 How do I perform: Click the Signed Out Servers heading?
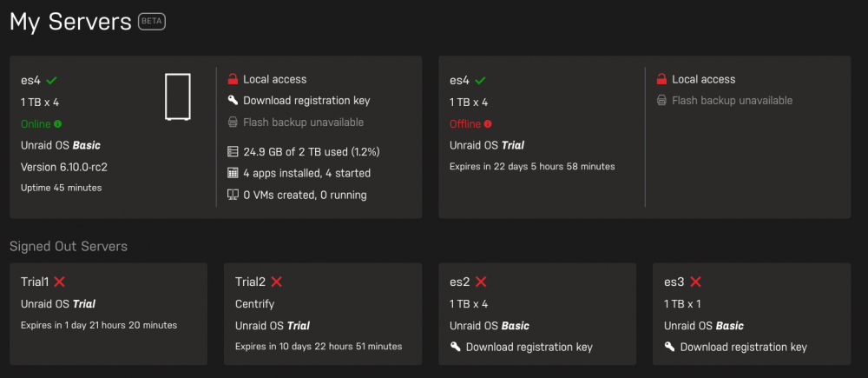tap(69, 246)
